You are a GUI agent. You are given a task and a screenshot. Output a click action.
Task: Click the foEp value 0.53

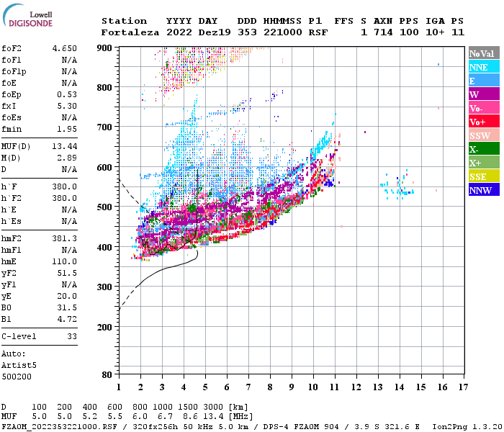click(x=67, y=94)
